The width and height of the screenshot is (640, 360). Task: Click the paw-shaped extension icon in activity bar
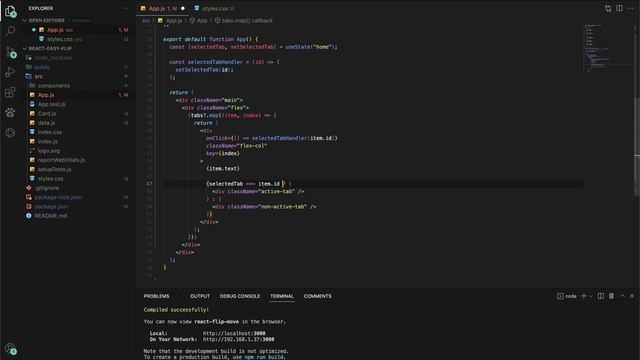point(10,113)
